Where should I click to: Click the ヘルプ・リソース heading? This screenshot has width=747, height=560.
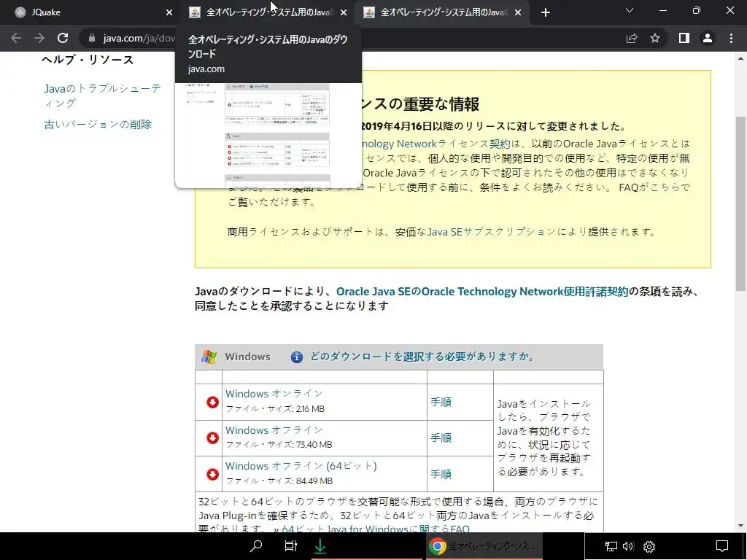(88, 60)
